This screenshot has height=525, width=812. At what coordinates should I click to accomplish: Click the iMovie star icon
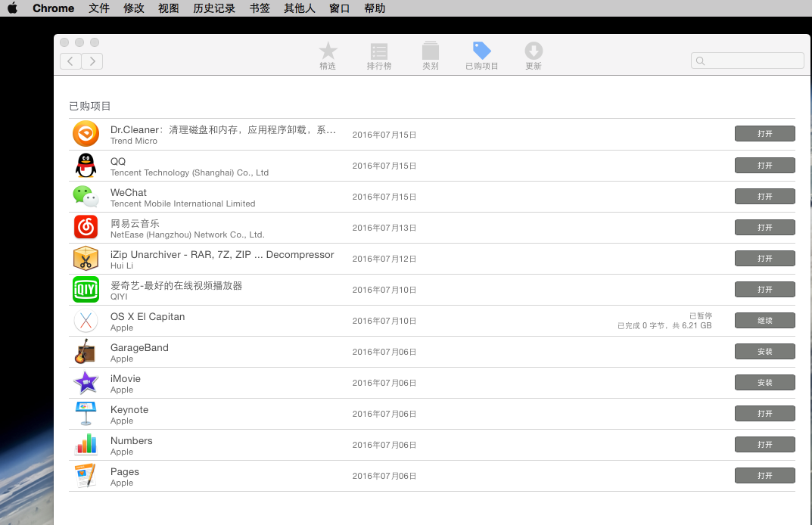(86, 383)
